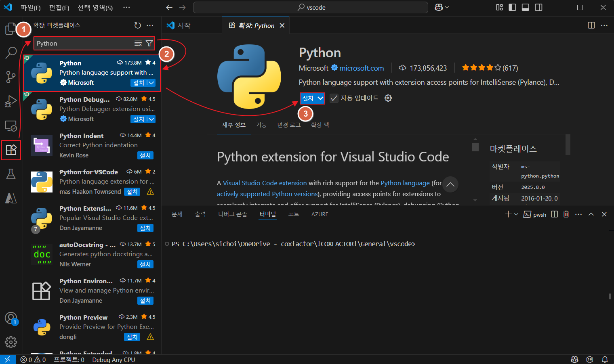The height and width of the screenshot is (364, 614).
Task: Open the Azure view icon
Action: tap(11, 198)
